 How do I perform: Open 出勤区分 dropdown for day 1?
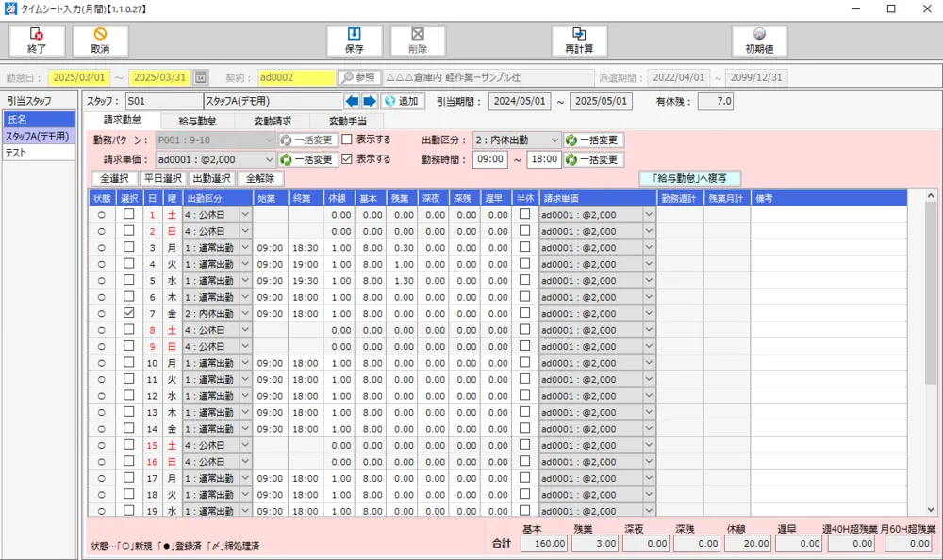click(x=245, y=214)
